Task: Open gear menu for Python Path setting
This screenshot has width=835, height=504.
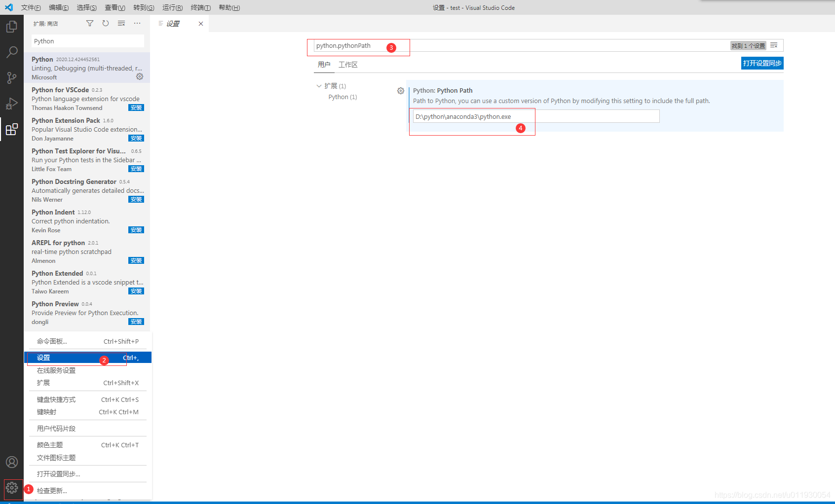Action: [x=401, y=91]
